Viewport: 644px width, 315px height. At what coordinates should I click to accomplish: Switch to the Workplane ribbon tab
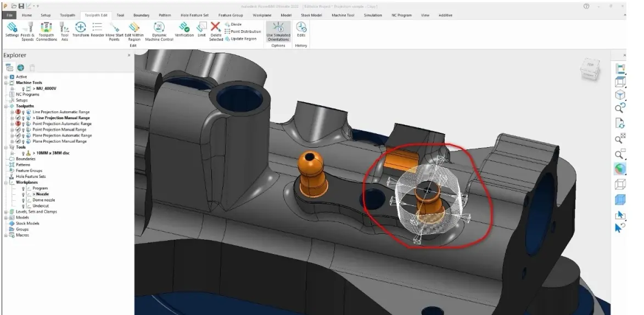click(x=262, y=15)
